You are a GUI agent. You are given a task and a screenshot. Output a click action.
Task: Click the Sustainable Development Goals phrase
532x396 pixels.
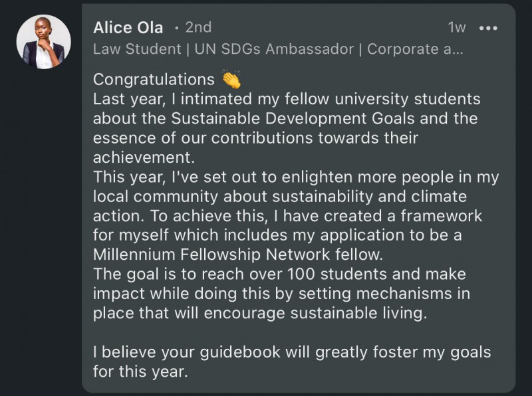click(x=293, y=119)
